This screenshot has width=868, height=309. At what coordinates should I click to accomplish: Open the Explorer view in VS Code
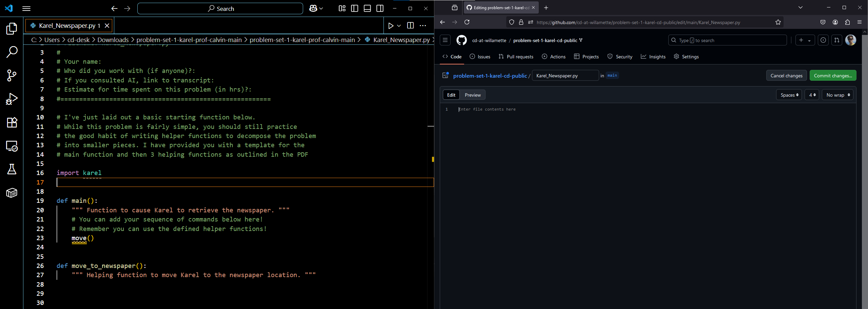point(12,29)
